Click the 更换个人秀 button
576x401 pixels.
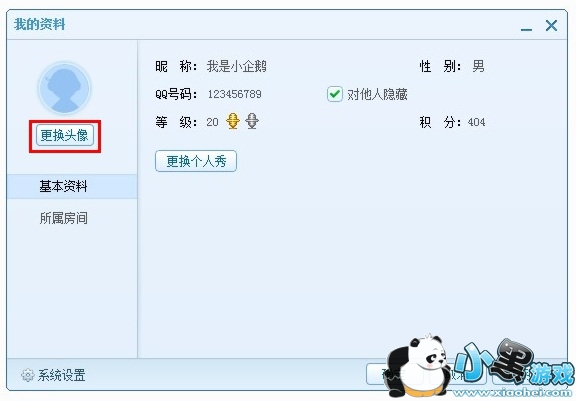coord(196,161)
